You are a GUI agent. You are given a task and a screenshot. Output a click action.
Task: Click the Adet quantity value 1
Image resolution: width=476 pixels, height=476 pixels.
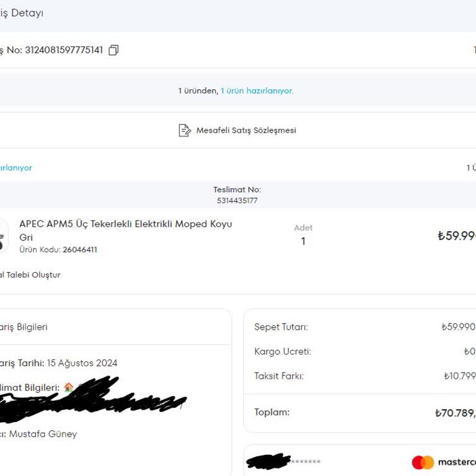[x=303, y=241]
